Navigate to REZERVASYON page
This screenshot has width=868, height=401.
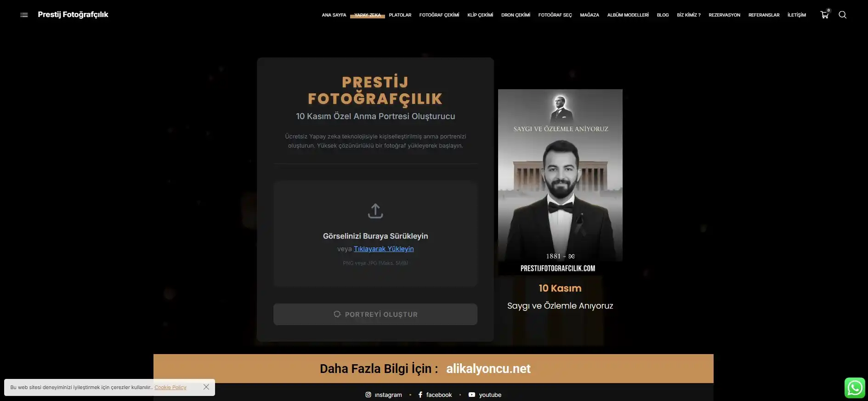tap(724, 15)
